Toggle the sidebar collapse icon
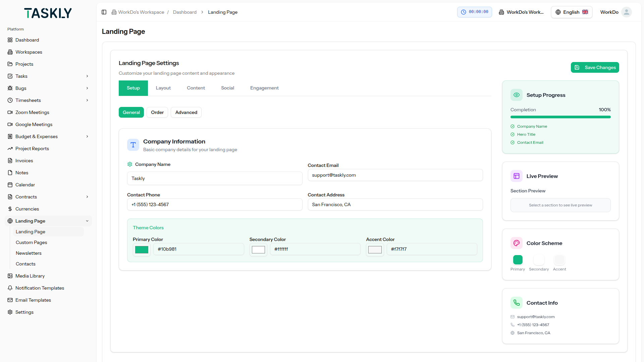644x362 pixels. [x=104, y=12]
